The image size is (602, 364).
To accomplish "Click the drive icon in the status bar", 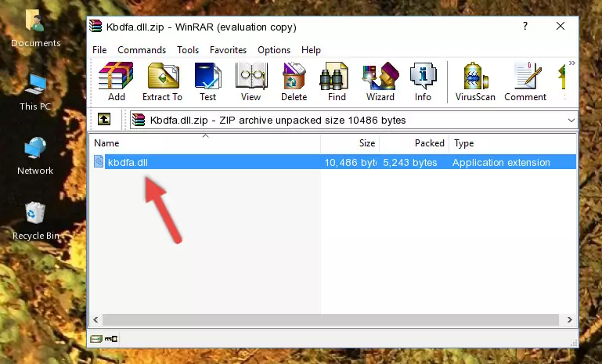I will (96, 339).
